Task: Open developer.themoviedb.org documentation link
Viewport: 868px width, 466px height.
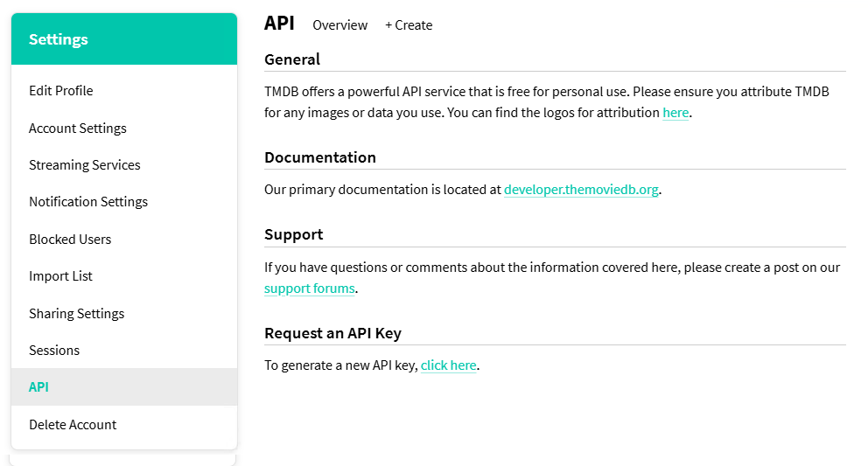Action: coord(581,190)
